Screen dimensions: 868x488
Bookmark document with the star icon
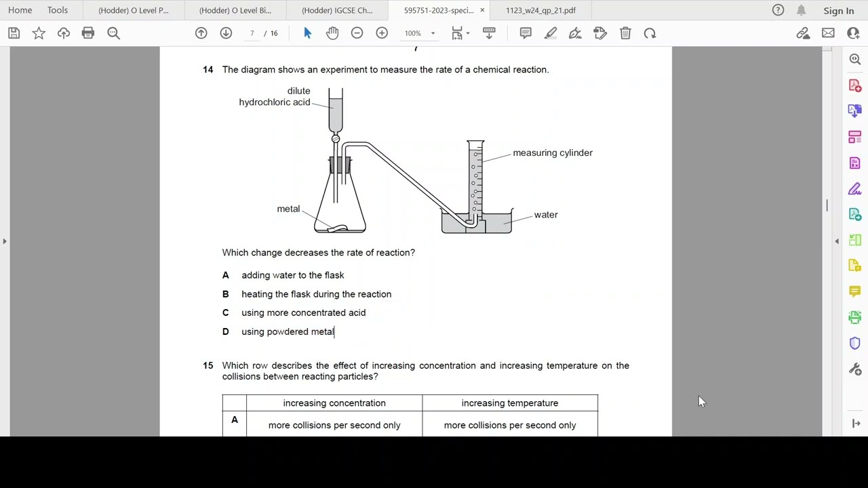(39, 33)
